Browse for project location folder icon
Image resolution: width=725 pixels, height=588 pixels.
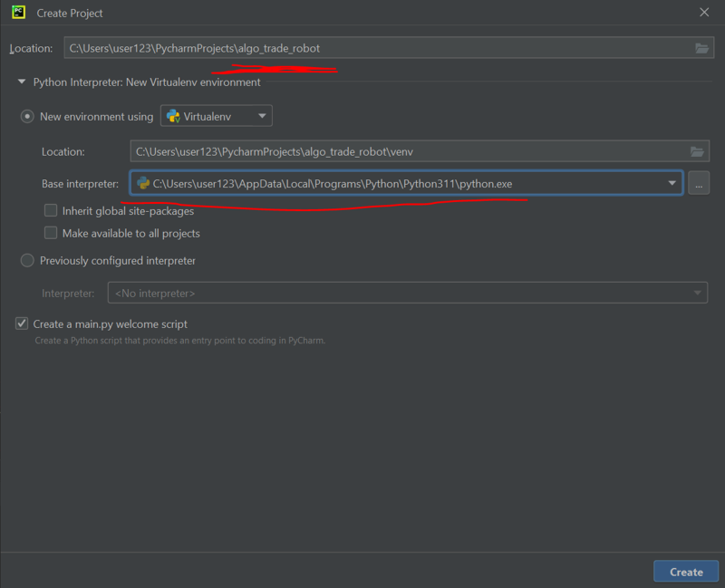coord(701,48)
